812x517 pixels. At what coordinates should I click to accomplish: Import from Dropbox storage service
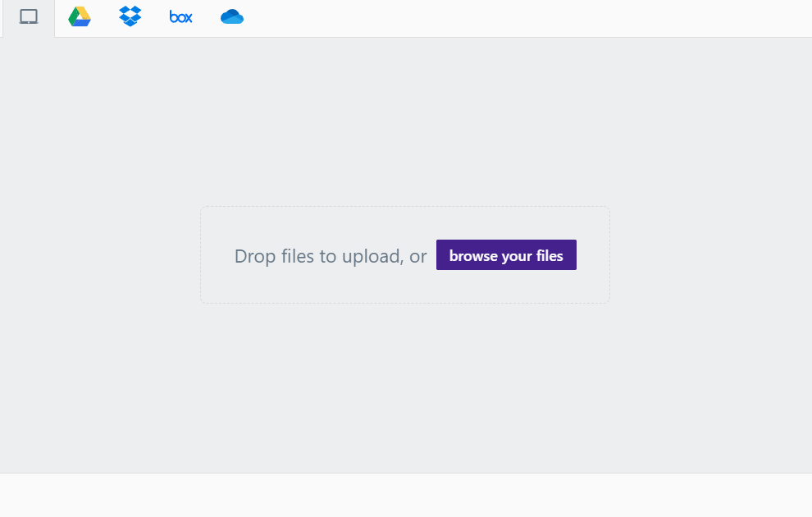130,17
